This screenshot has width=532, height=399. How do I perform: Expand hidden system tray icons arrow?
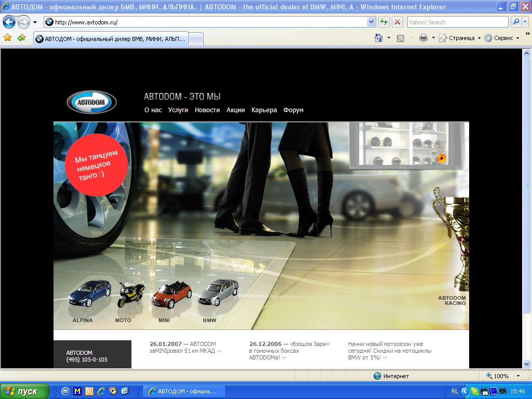point(465,391)
